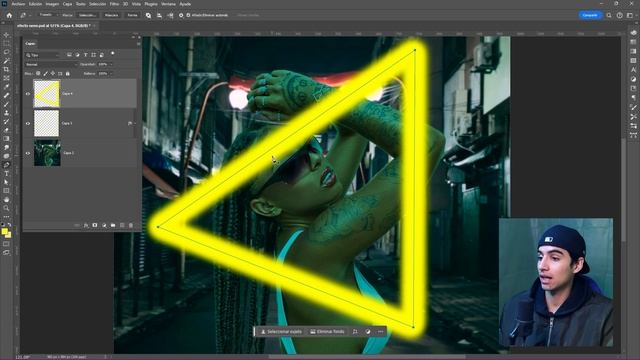Select the Hand tool
Image resolution: width=640 pixels, height=360 pixels.
click(6, 200)
